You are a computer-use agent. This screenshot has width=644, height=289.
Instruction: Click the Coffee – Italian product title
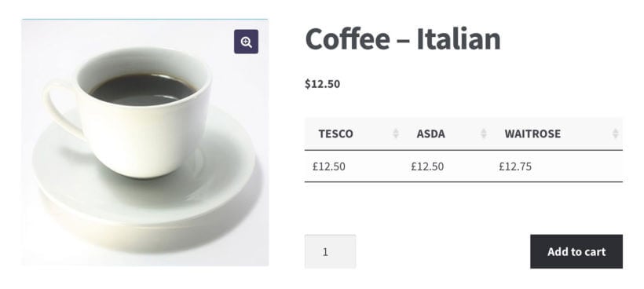tap(403, 39)
